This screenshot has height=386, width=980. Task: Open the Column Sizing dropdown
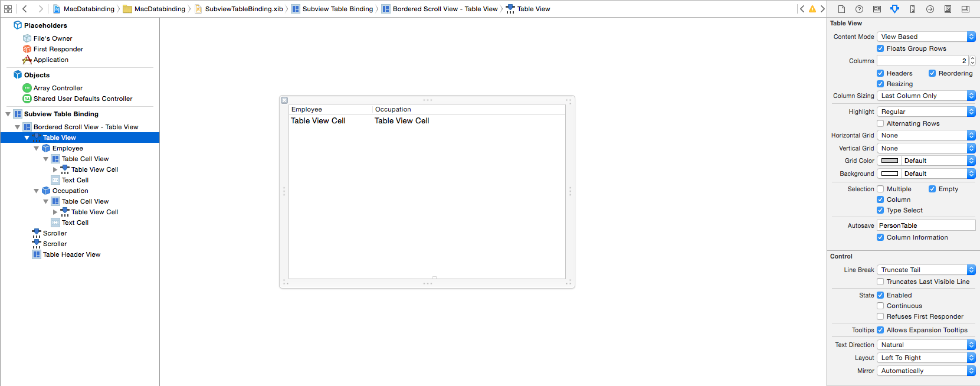(926, 96)
